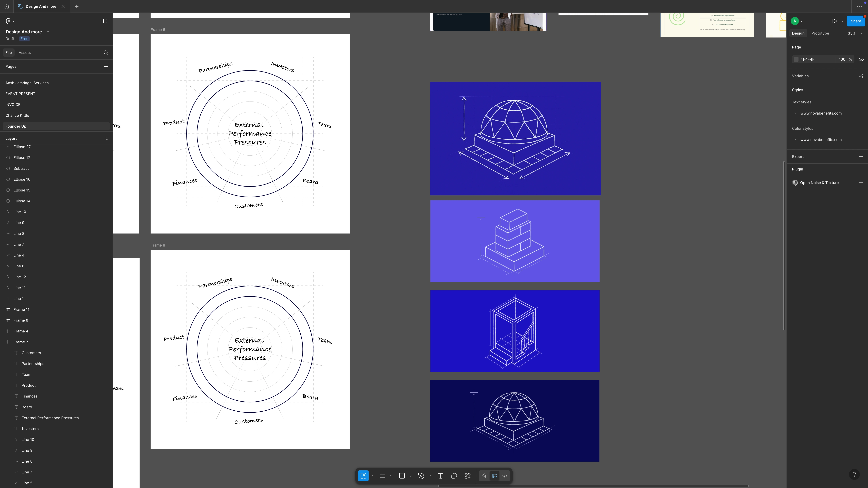The image size is (868, 488).
Task: Select the Frame 7 layer
Action: tap(21, 342)
